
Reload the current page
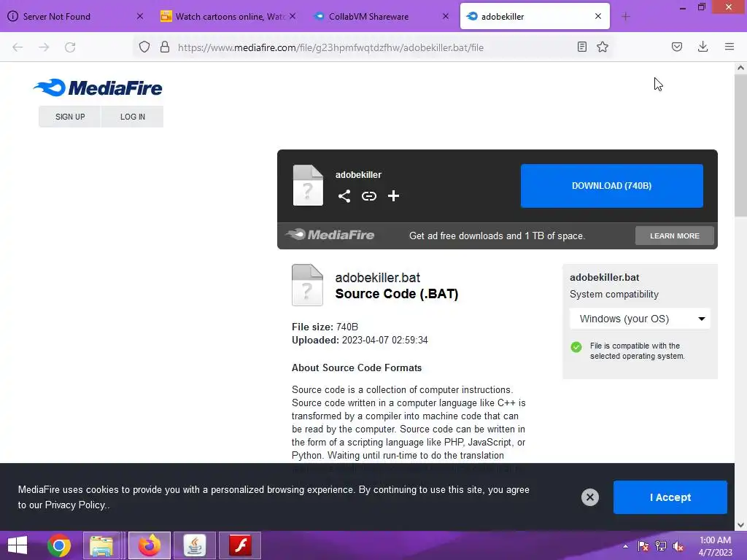(70, 47)
